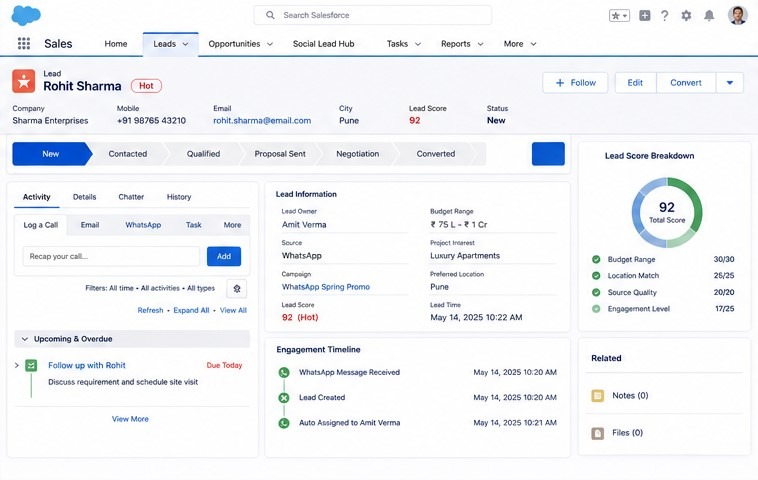Viewport: 758px width, 480px height.
Task: Expand the Follow up with Rohit task row
Action: tap(17, 365)
